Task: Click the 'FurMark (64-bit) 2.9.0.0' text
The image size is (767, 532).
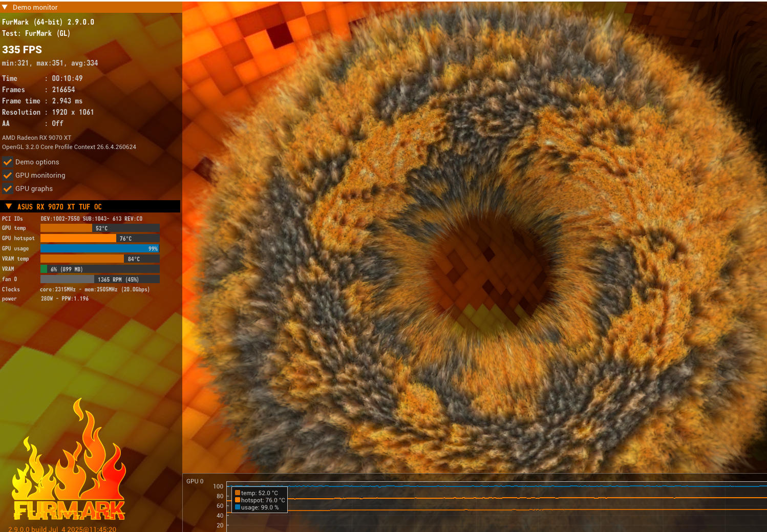Action: pos(48,22)
